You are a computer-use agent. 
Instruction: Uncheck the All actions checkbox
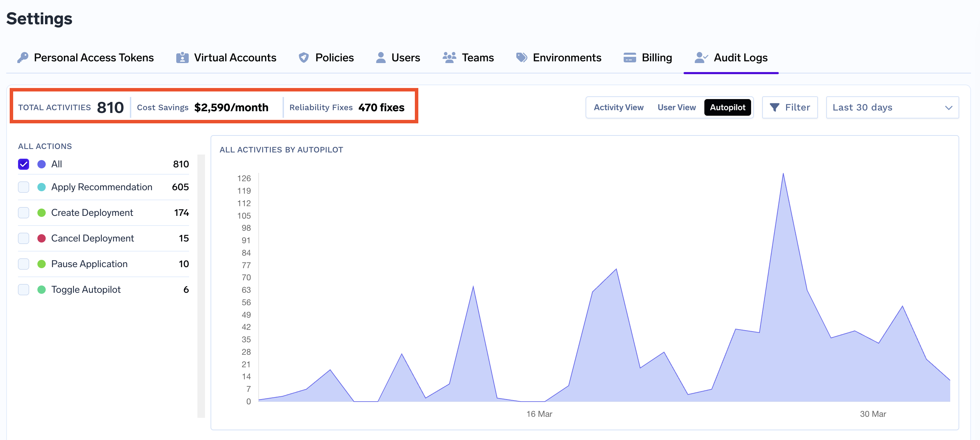pos(24,164)
